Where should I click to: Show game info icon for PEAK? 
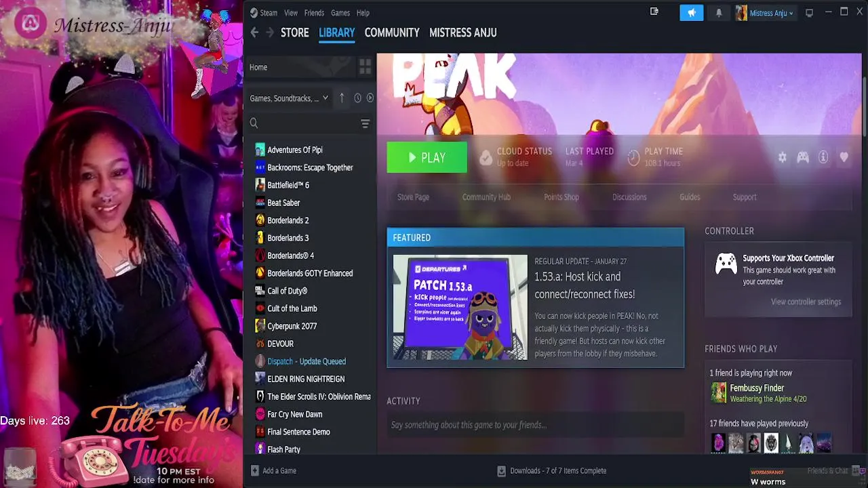point(823,157)
